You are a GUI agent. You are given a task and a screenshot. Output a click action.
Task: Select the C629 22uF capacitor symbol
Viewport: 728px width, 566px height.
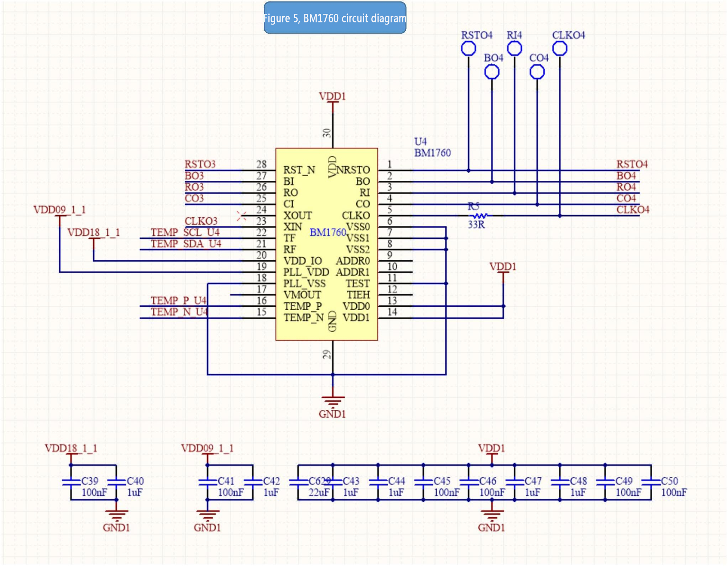(x=298, y=482)
